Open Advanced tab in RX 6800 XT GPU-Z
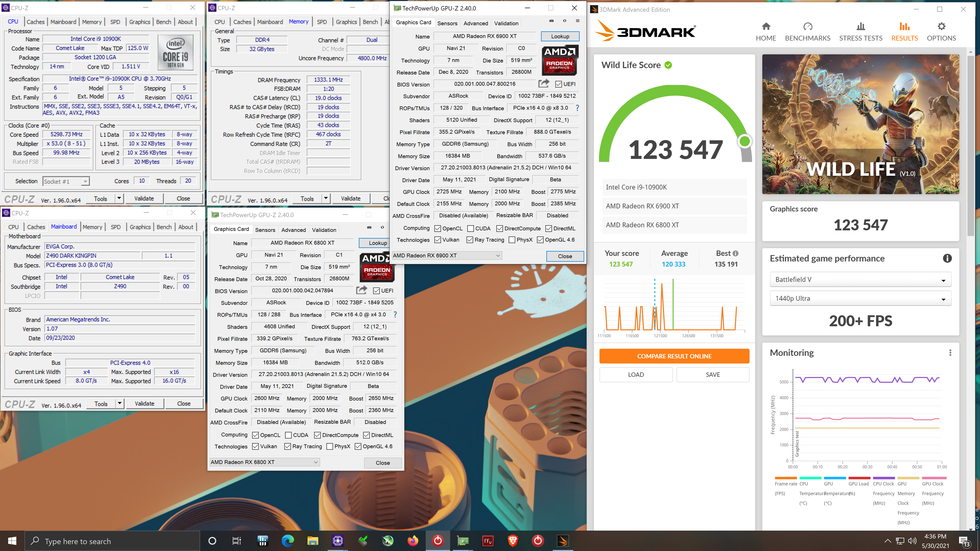The image size is (980, 551). coord(293,230)
